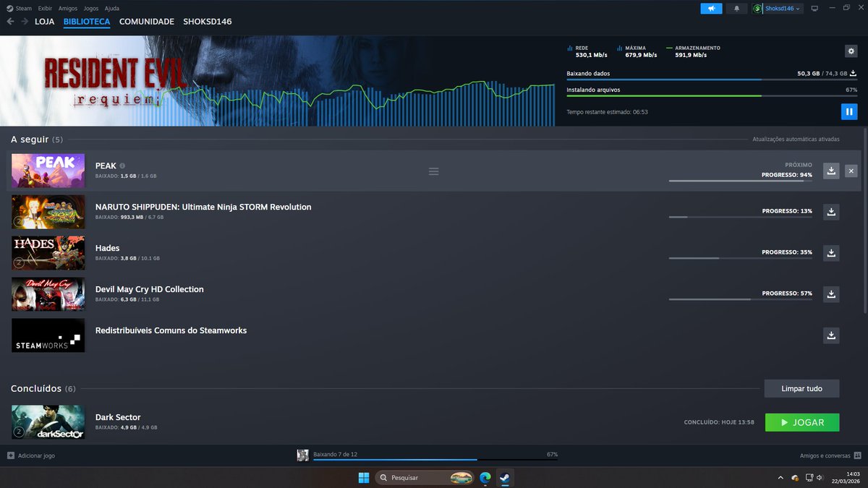This screenshot has width=868, height=488.
Task: Open NARUTO SHIPPUDEN: Ultimate Ninja STORM Revolution title
Action: (203, 207)
